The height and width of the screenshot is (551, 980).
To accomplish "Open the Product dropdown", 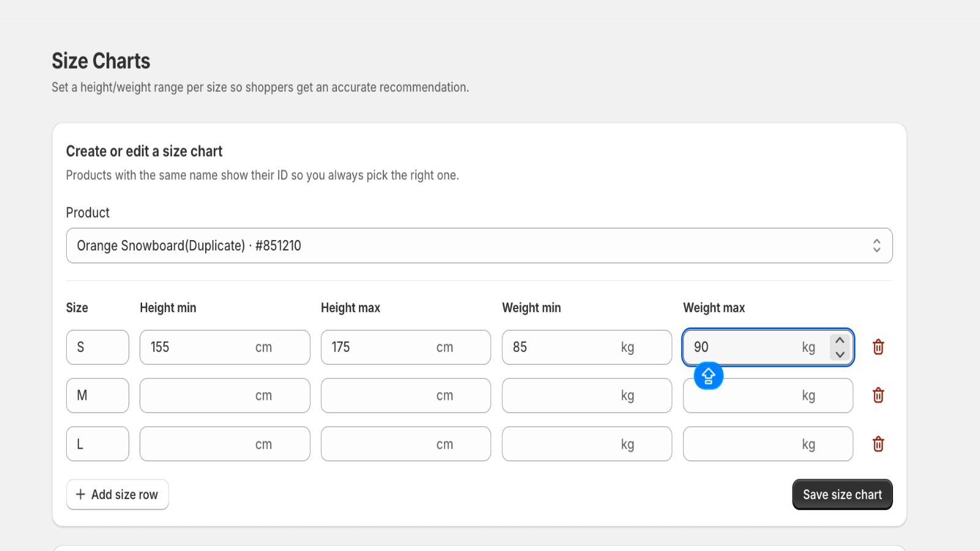I will pyautogui.click(x=479, y=246).
